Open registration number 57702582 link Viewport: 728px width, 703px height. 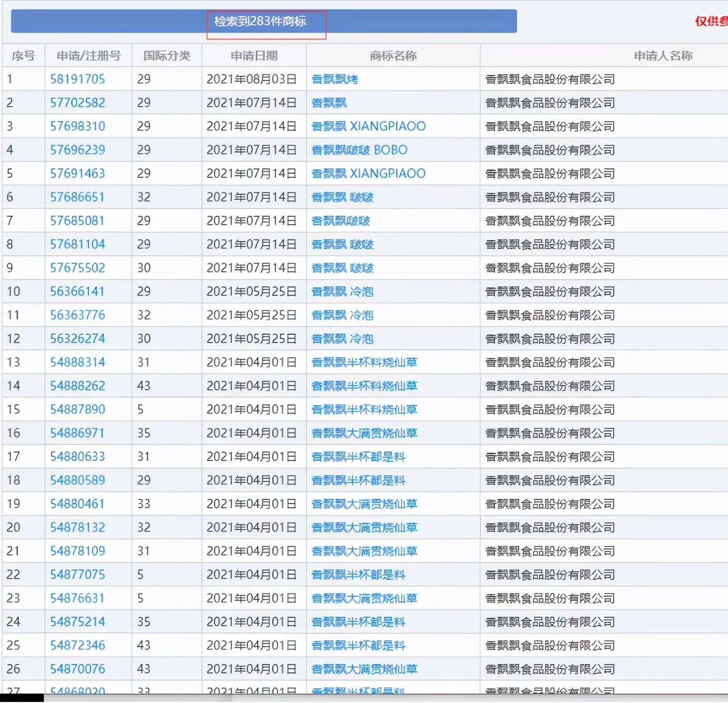pyautogui.click(x=77, y=103)
